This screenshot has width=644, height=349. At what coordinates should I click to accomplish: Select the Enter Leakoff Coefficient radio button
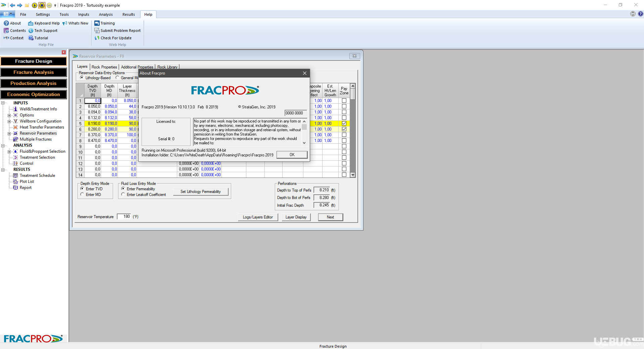(x=123, y=194)
